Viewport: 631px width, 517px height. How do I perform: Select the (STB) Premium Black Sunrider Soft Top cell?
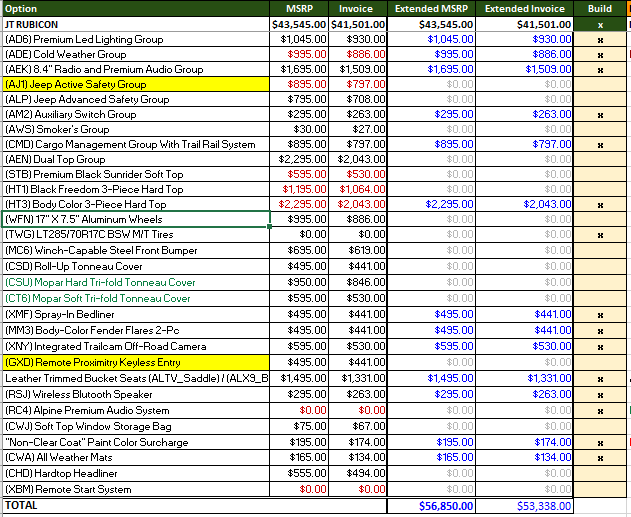(136, 174)
